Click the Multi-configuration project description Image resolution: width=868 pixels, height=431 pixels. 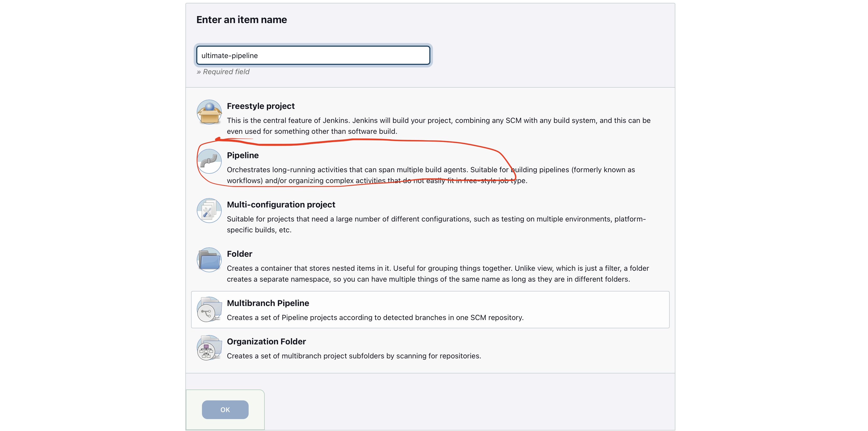436,224
